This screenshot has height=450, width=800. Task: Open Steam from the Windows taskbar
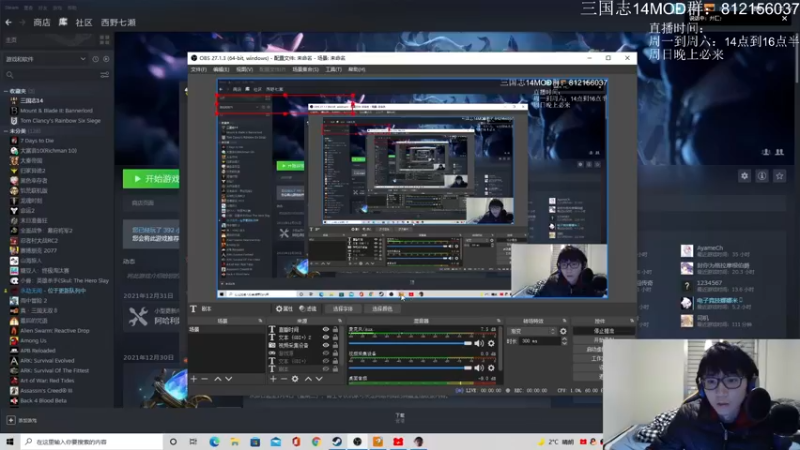click(337, 442)
